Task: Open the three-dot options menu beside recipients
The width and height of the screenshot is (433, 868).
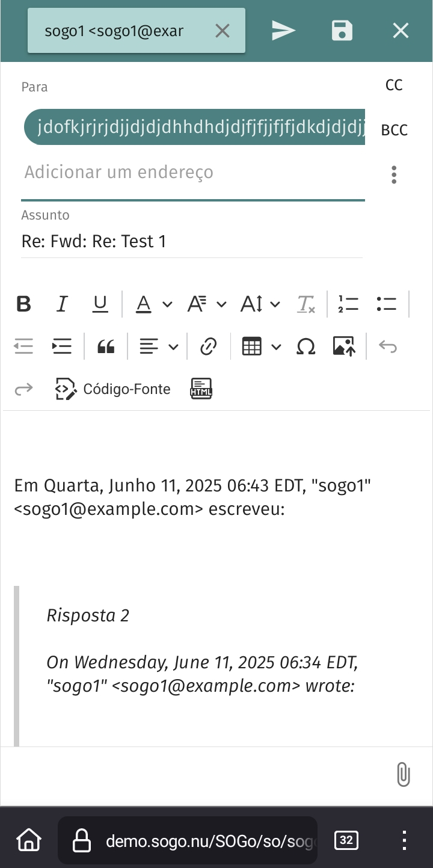Action: [394, 174]
